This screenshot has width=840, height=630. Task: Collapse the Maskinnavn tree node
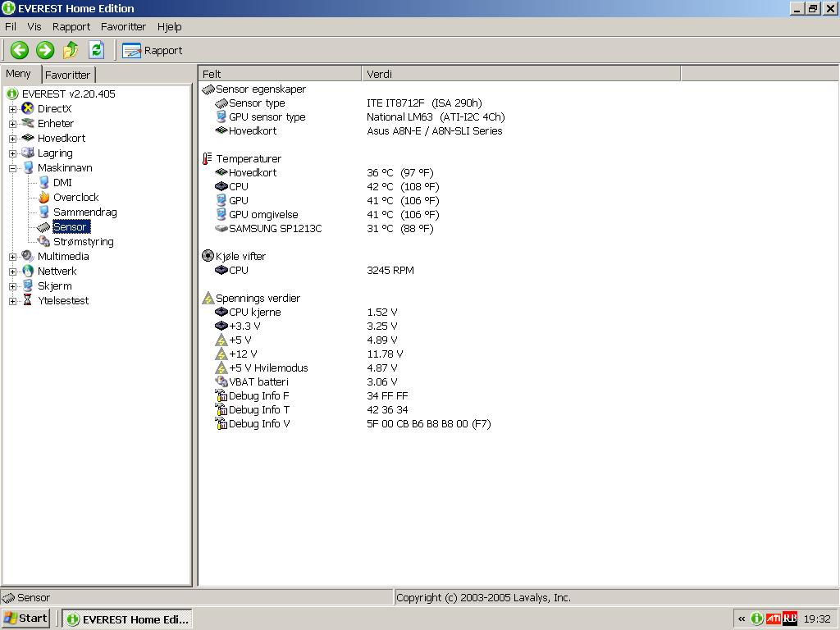point(12,168)
